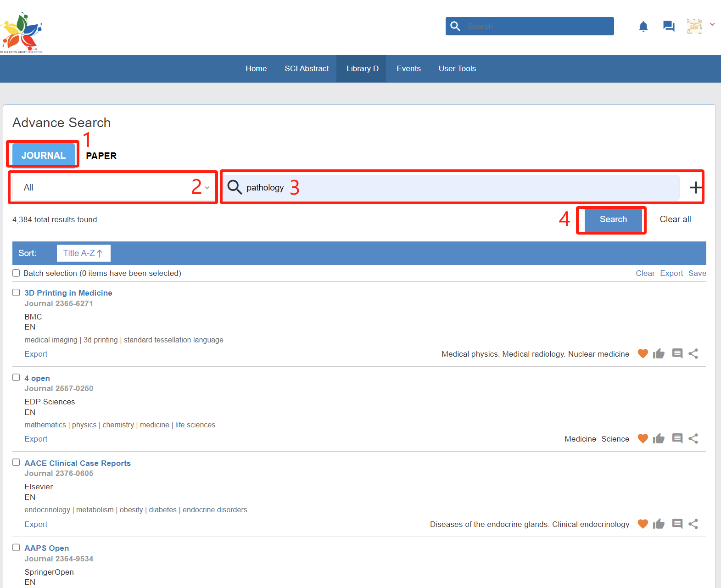This screenshot has width=721, height=588.
Task: Click the Clear all link
Action: click(675, 219)
